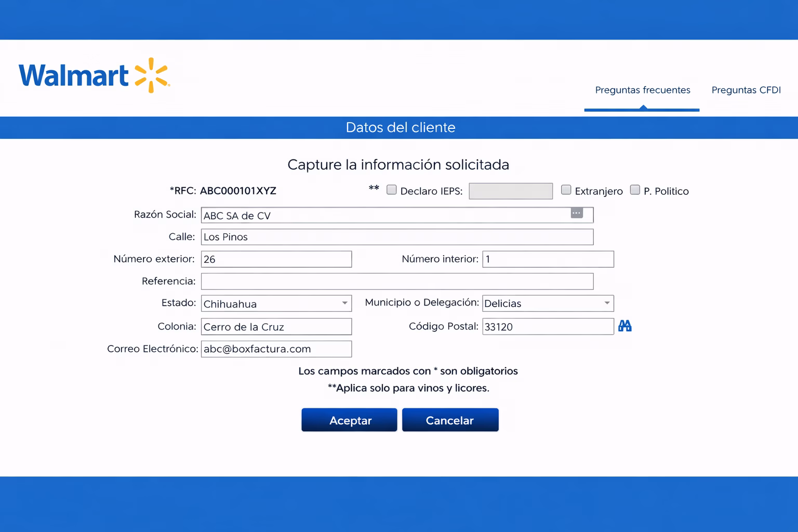Focus the empty Referencia field

[397, 282]
